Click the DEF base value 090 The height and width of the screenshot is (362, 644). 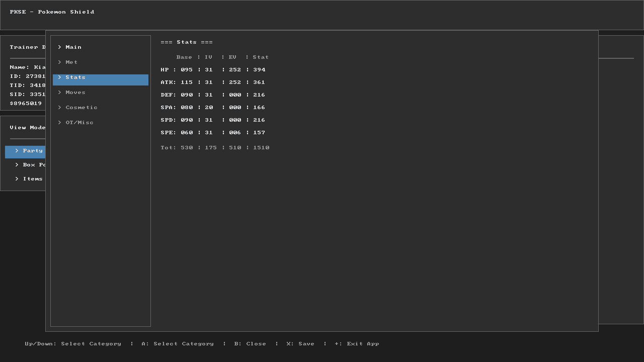coord(187,95)
